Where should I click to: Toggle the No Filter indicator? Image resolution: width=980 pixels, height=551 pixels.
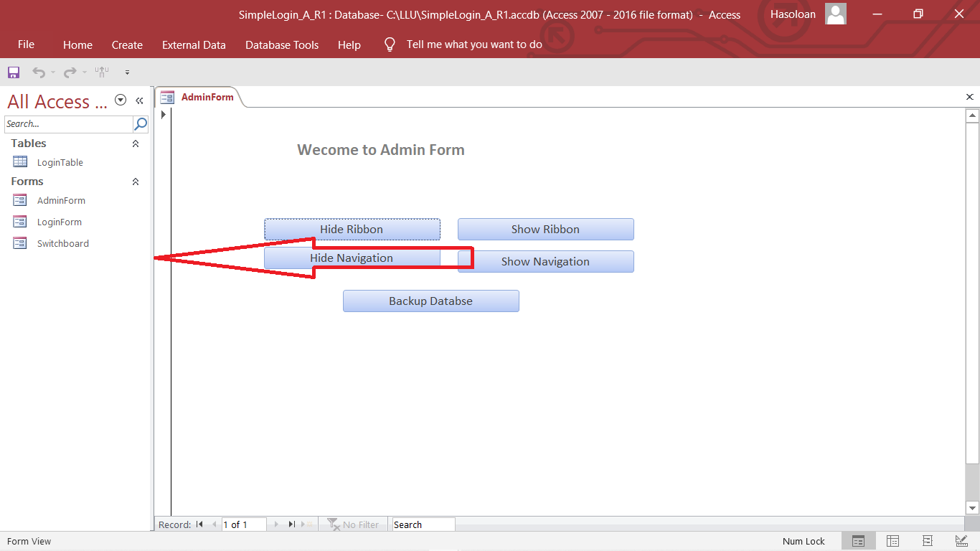point(353,524)
